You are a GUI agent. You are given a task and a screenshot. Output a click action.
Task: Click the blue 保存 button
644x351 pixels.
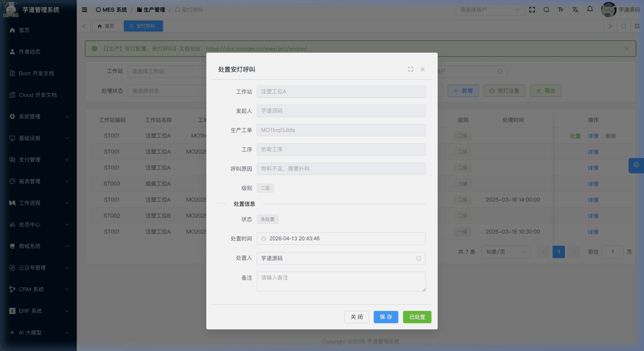pyautogui.click(x=386, y=317)
